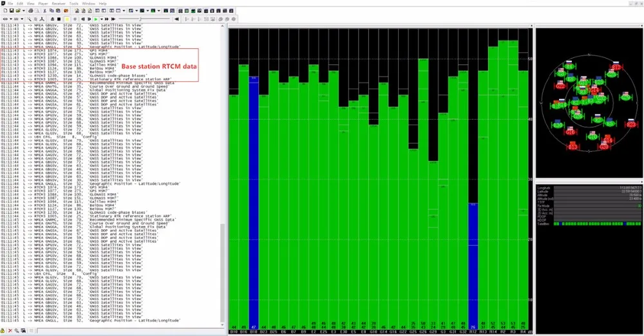This screenshot has height=336, width=644.
Task: Click green satellite E30 in sky view
Action: [x=557, y=125]
